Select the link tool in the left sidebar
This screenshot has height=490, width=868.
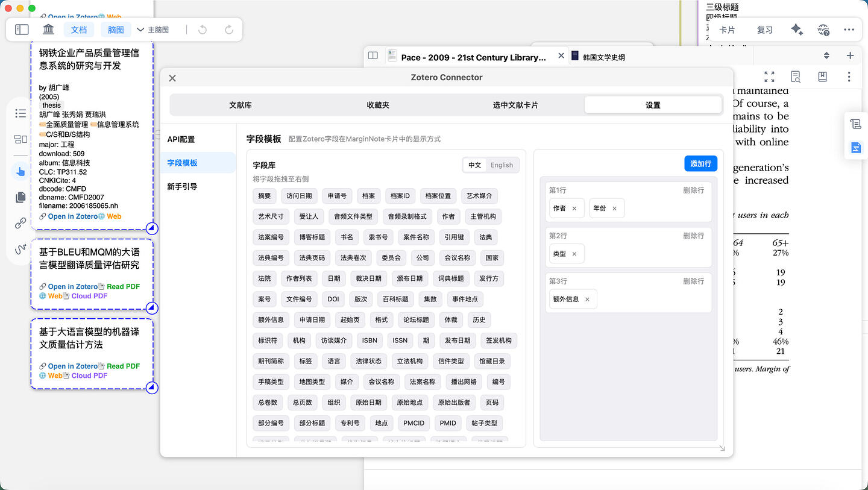tap(20, 222)
